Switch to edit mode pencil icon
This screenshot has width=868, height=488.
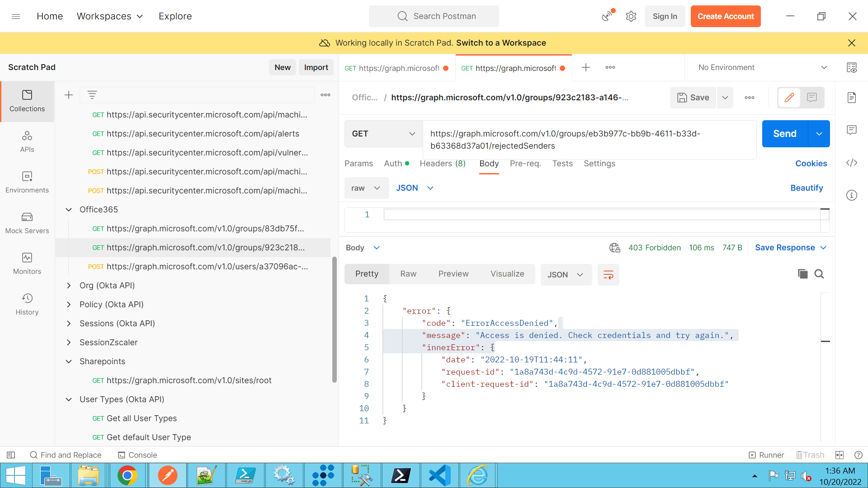coord(789,98)
